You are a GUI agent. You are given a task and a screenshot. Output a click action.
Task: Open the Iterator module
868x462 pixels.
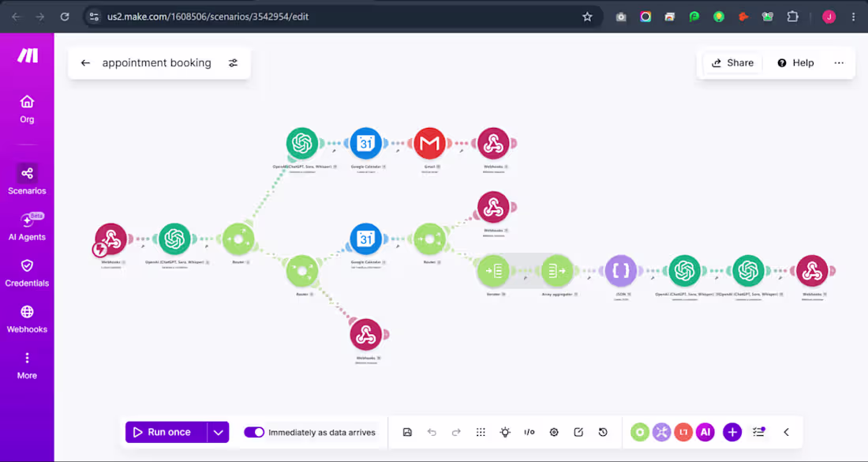coord(493,271)
